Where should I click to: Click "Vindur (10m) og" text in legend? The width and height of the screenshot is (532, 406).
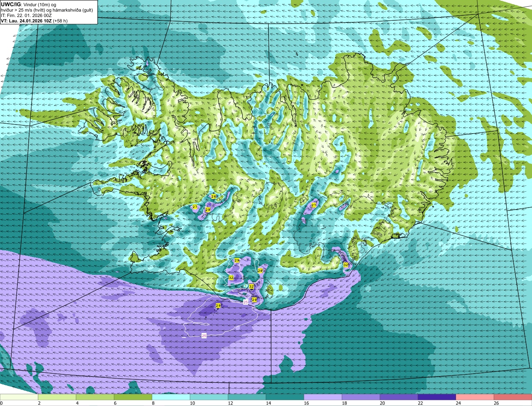tap(39, 4)
